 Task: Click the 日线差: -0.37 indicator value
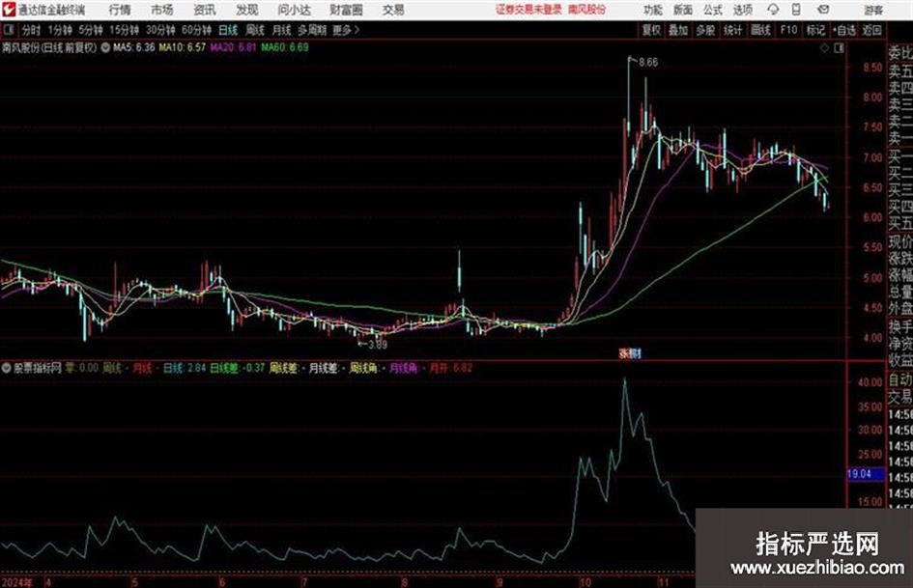pyautogui.click(x=237, y=368)
